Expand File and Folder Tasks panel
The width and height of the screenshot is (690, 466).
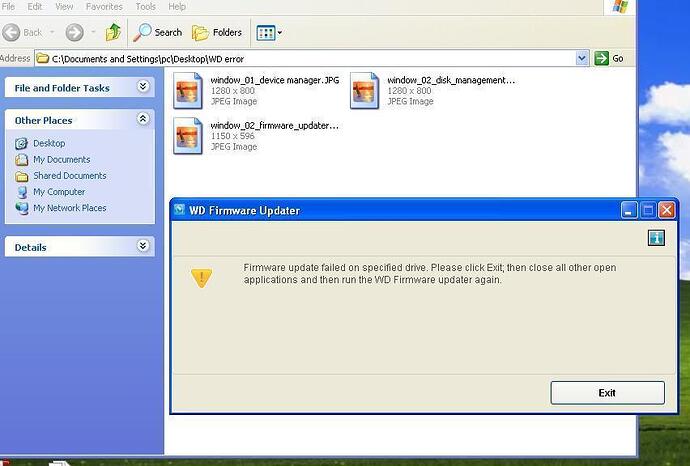(143, 86)
